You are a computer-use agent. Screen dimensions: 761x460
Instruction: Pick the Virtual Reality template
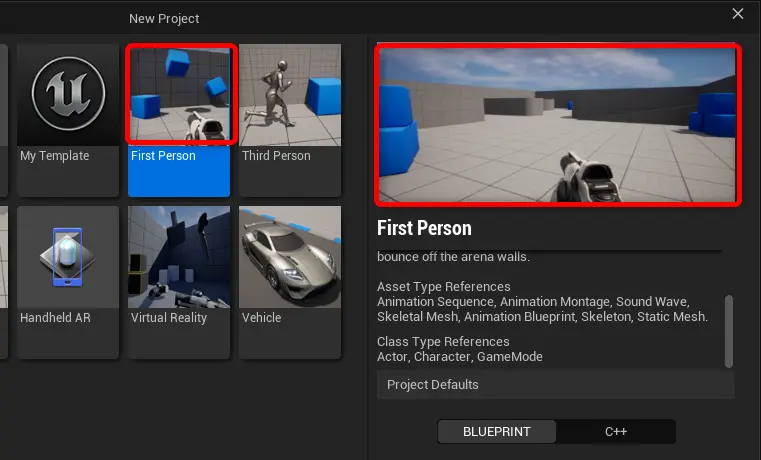pyautogui.click(x=179, y=282)
